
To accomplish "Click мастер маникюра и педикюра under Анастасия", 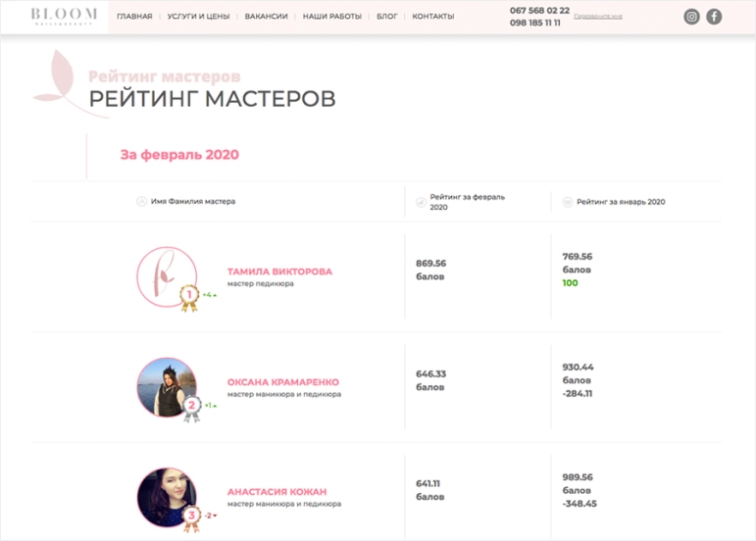I will 284,504.
